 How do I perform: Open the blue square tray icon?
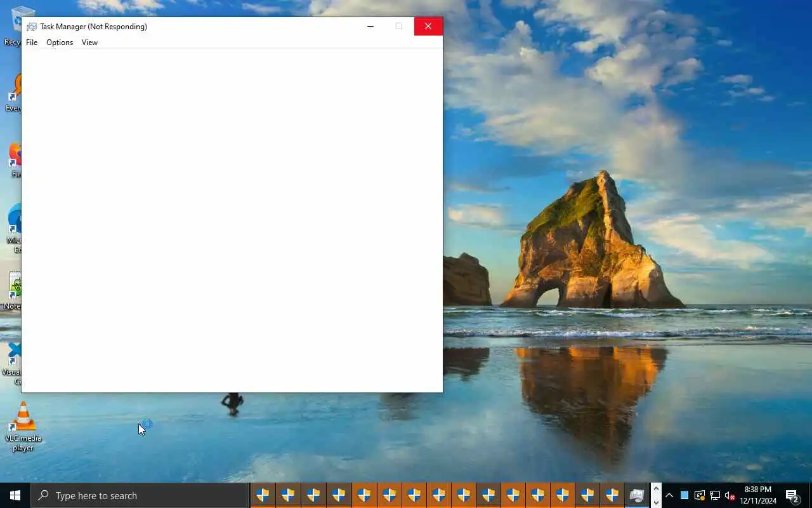(684, 495)
